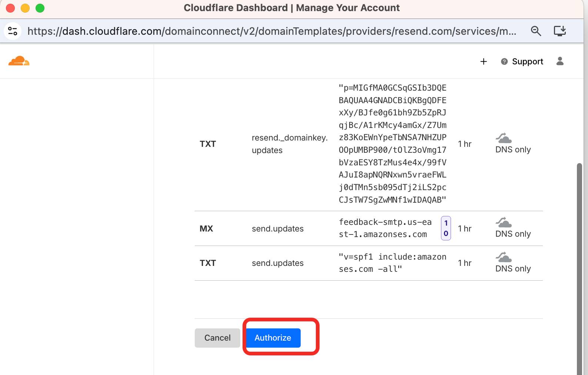This screenshot has height=375, width=588.
Task: Open the user account profile icon
Action: (560, 61)
